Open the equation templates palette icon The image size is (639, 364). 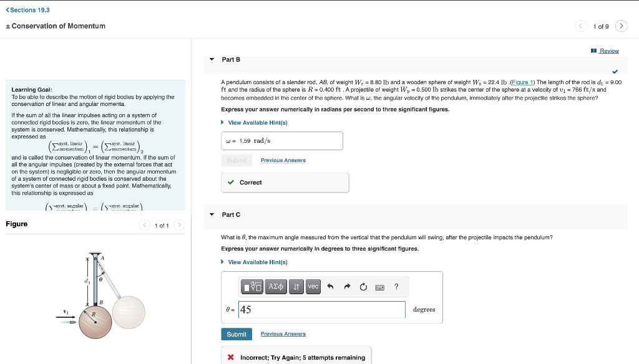click(252, 287)
